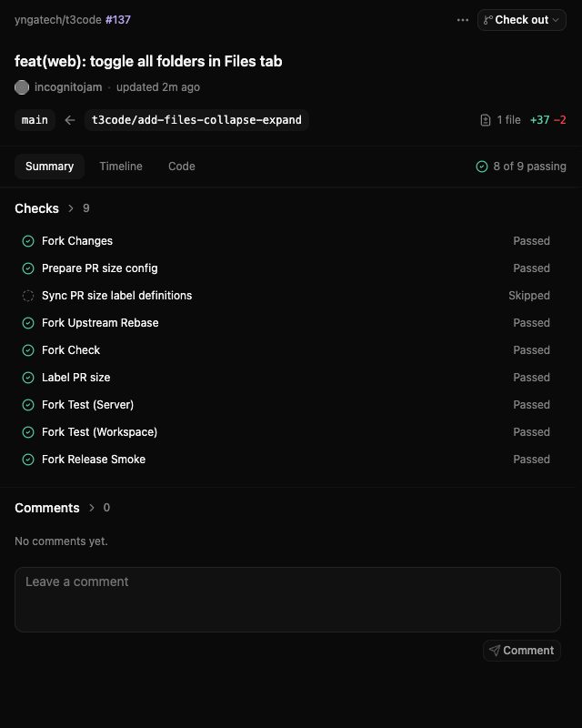Click the skipped icon for Sync PR size label
582x728 pixels.
(x=28, y=296)
